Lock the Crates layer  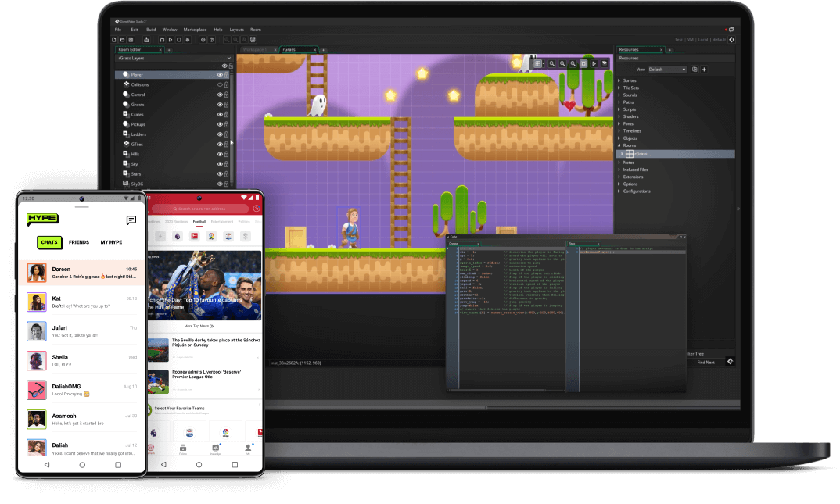(x=227, y=115)
